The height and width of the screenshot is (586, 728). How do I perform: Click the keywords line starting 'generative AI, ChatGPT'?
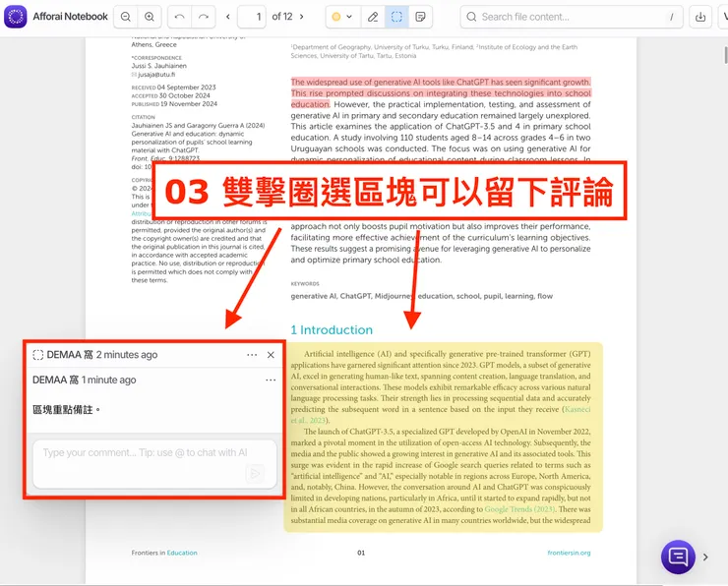[422, 296]
